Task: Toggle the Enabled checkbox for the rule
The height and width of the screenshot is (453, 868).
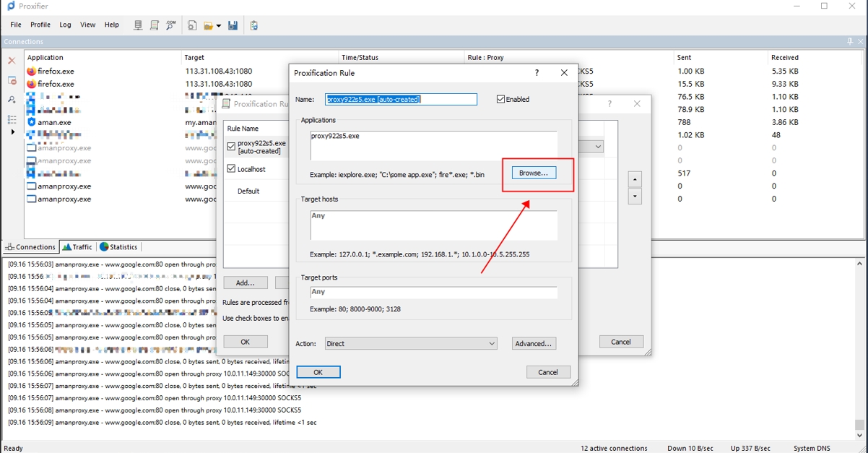Action: pyautogui.click(x=500, y=100)
